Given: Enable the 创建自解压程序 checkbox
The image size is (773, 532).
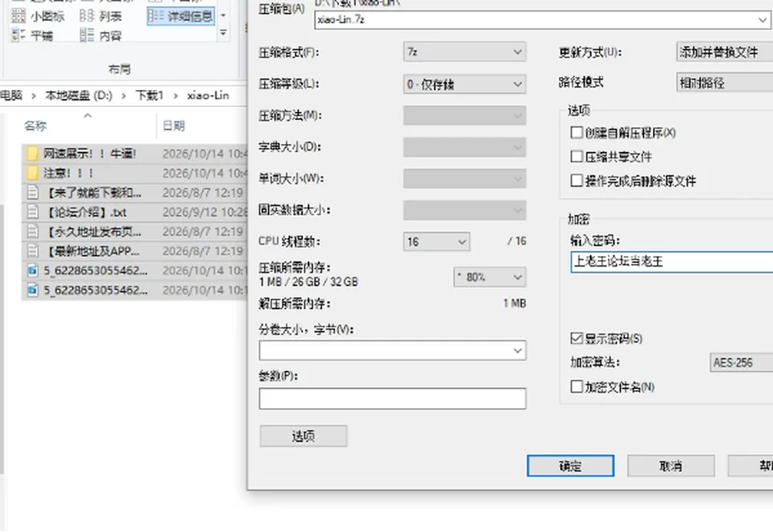Looking at the screenshot, I should pyautogui.click(x=577, y=133).
